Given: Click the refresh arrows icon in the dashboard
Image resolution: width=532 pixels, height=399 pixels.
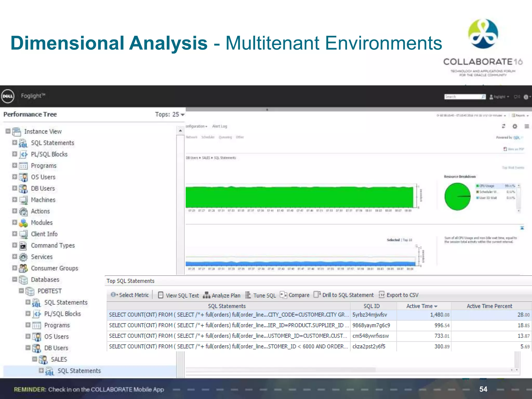Looking at the screenshot, I should [x=503, y=126].
